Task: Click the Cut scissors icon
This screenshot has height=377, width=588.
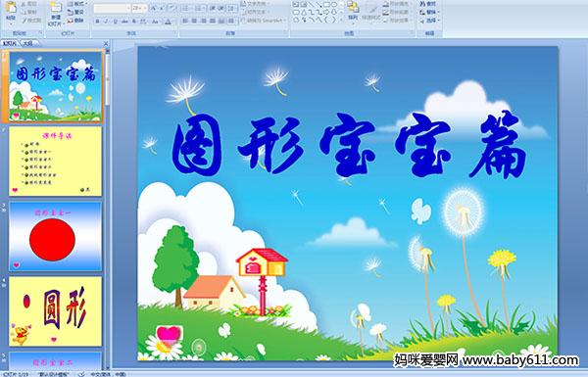Action: pyautogui.click(x=24, y=4)
